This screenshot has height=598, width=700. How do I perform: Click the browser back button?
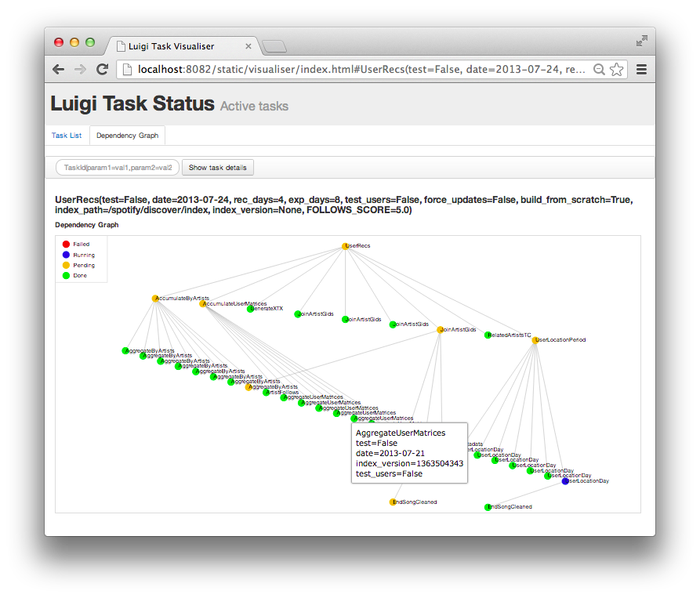58,69
